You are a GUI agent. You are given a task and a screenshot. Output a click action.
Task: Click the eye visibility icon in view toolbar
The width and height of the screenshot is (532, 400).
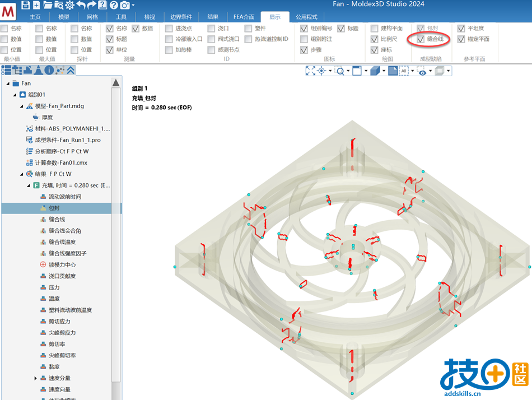[x=422, y=71]
